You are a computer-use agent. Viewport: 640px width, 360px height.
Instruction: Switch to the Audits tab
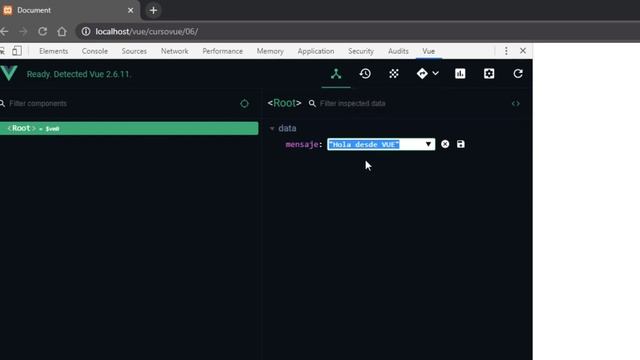coord(398,51)
